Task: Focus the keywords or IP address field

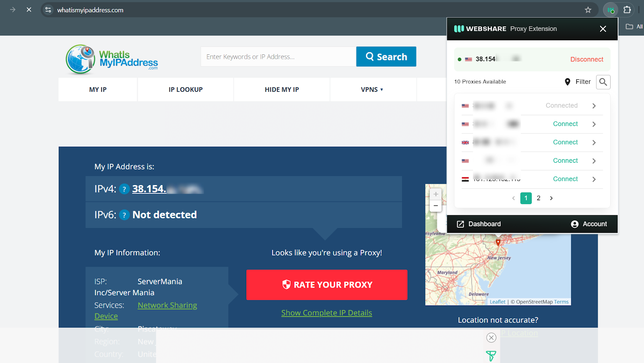Action: coord(279,56)
